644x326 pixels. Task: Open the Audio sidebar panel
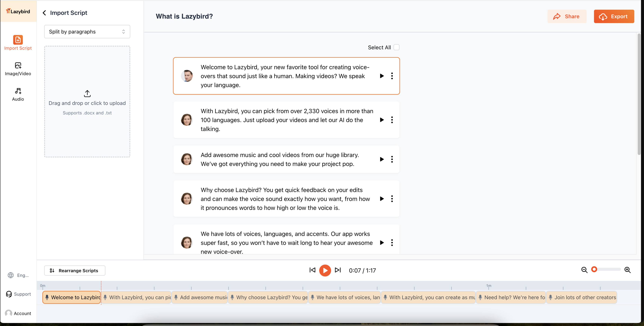[18, 94]
